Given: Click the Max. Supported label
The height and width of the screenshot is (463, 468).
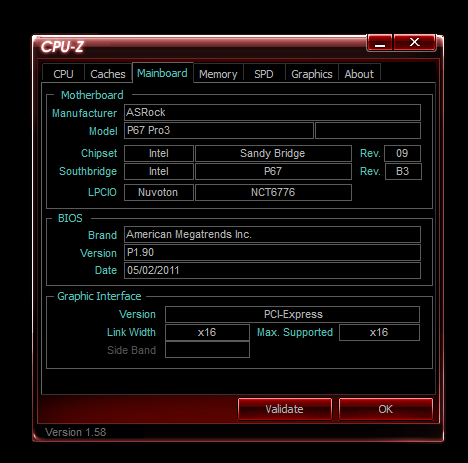Looking at the screenshot, I should pyautogui.click(x=295, y=332).
